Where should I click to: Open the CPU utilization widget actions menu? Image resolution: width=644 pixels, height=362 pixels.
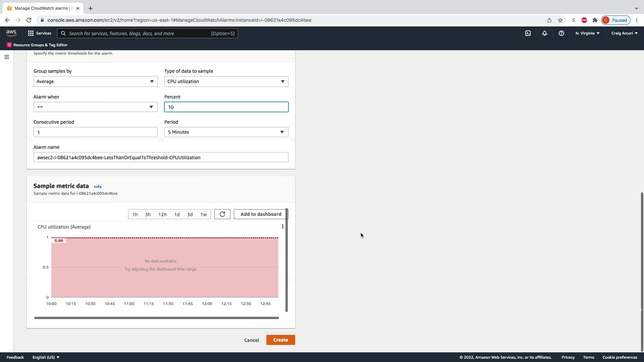click(283, 227)
